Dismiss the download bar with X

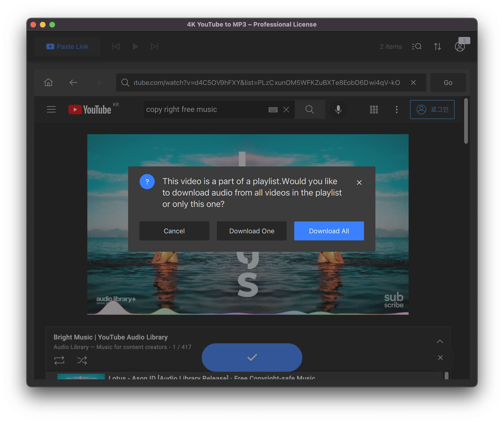click(x=440, y=358)
